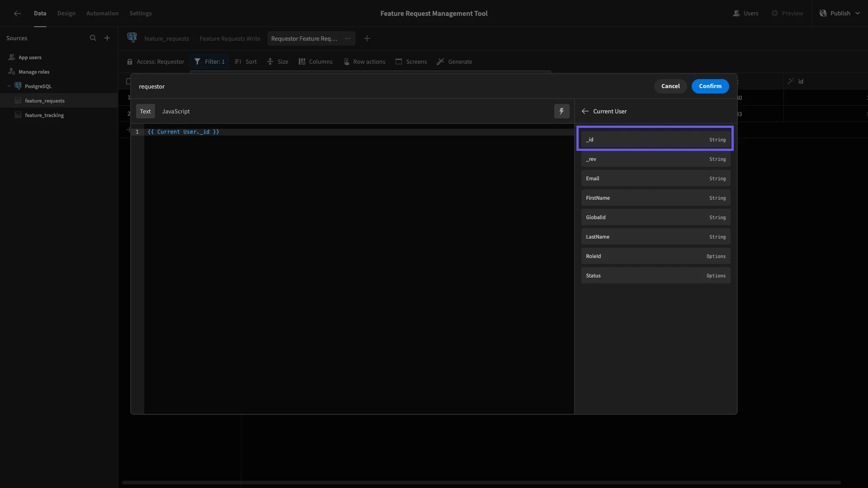Go back from the Current User bindings list
868x488 pixels.
click(585, 111)
